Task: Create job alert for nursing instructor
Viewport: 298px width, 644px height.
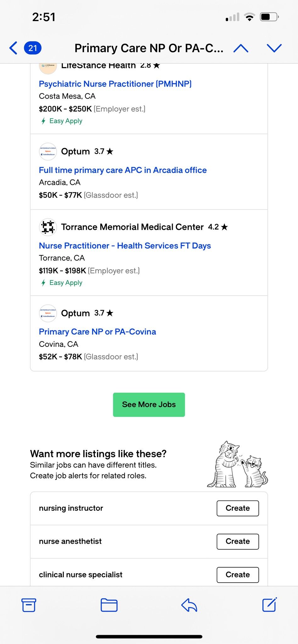Action: [x=238, y=508]
